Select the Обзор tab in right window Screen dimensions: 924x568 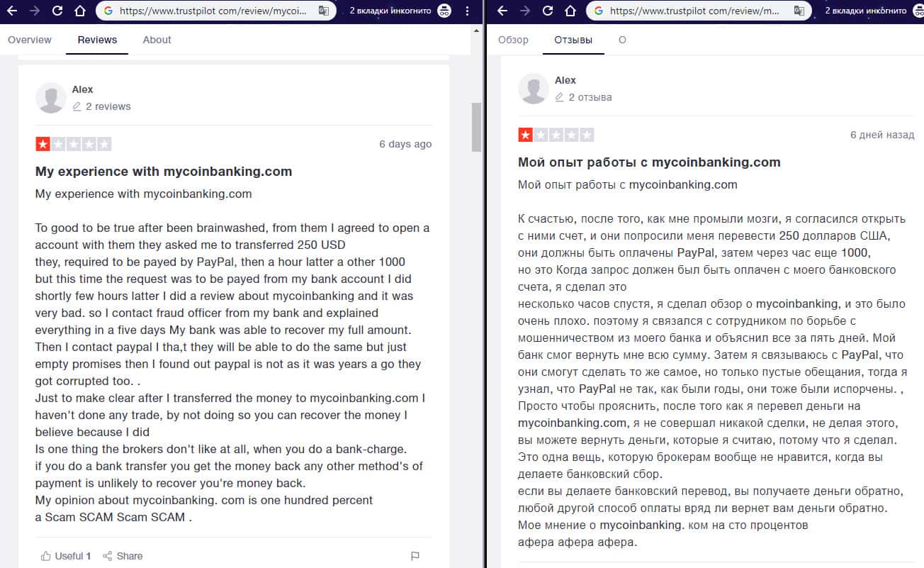pyautogui.click(x=513, y=40)
